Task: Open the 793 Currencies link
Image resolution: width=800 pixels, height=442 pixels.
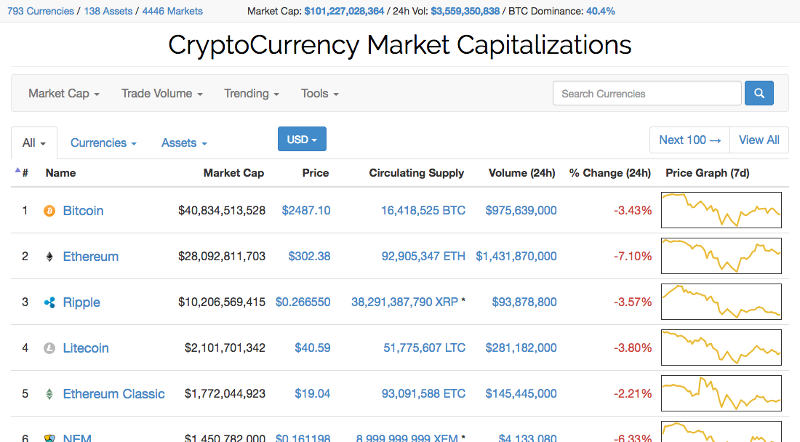Action: (40, 11)
